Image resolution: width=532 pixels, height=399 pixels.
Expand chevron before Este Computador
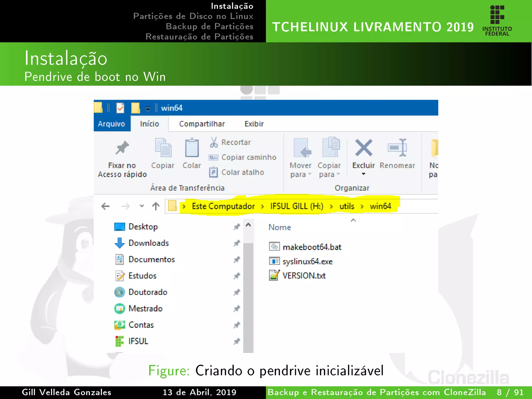point(184,207)
